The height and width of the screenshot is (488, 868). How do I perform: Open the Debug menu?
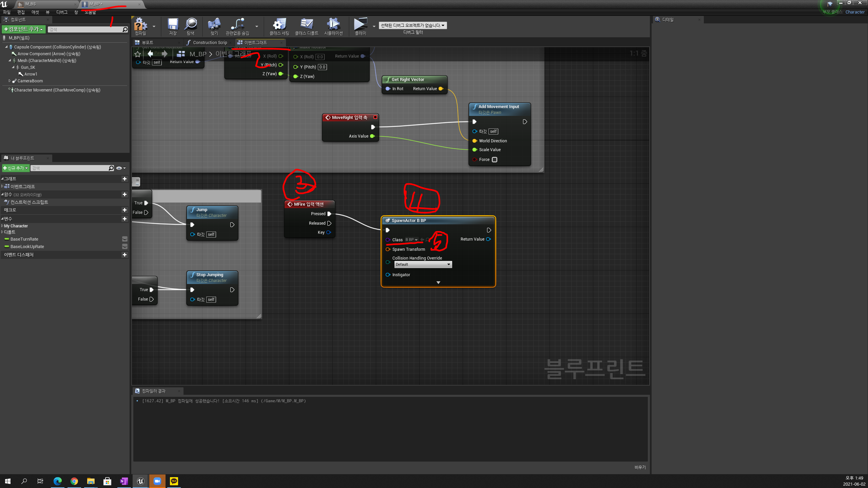62,12
